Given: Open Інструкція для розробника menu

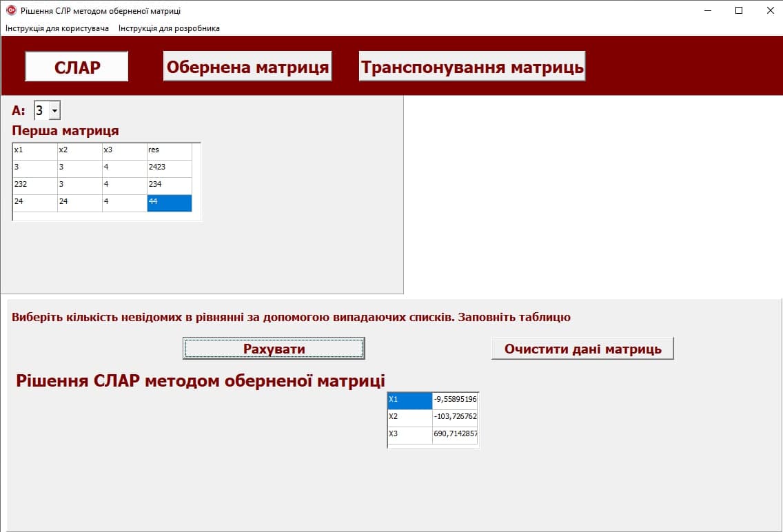Looking at the screenshot, I should (169, 28).
